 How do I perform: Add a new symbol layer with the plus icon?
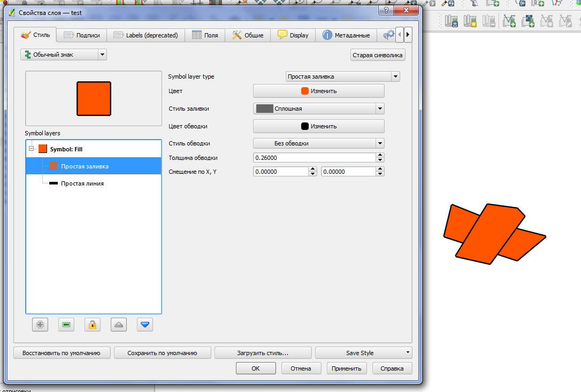[x=40, y=324]
